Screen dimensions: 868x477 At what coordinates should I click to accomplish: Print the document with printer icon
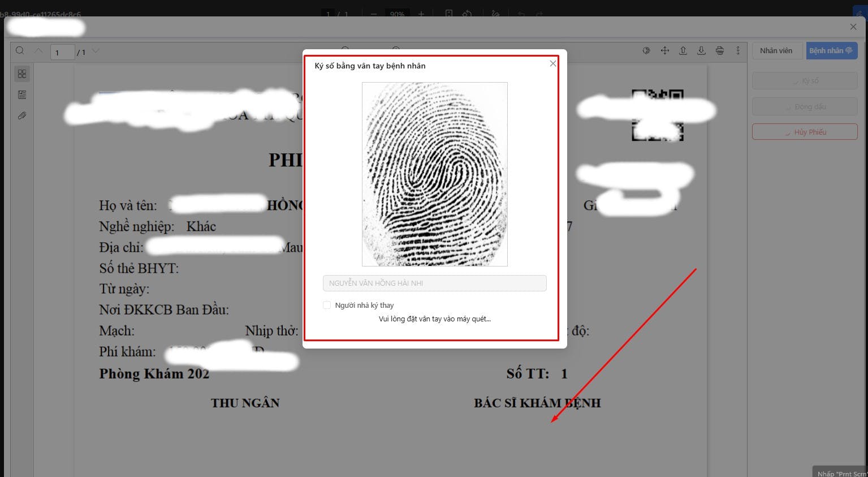(x=720, y=51)
